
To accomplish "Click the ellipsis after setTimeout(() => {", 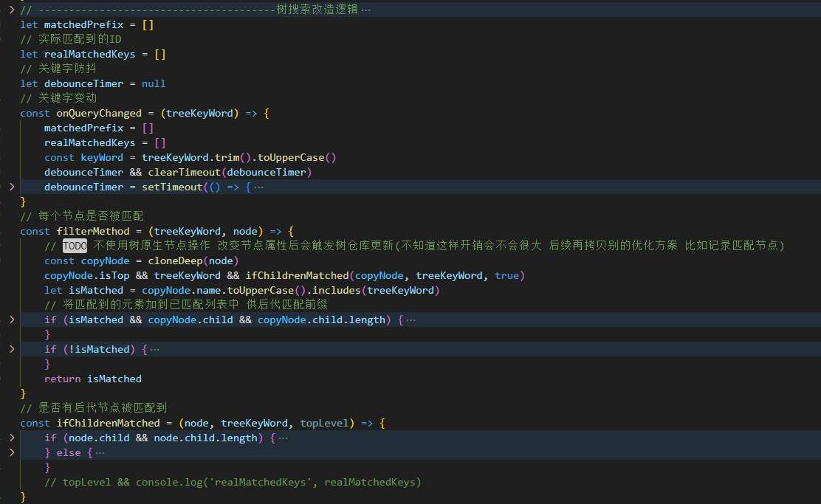I will point(258,187).
